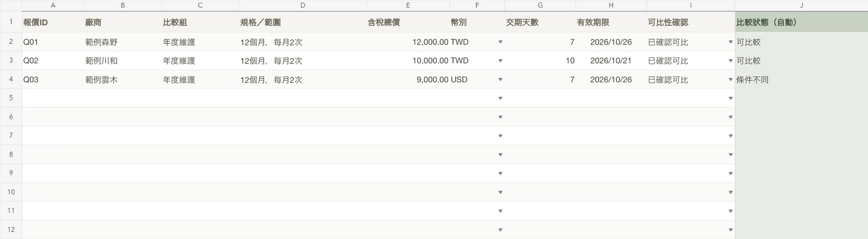This screenshot has width=868, height=239.
Task: Select vendor cell 範例川和
Action: click(123, 61)
